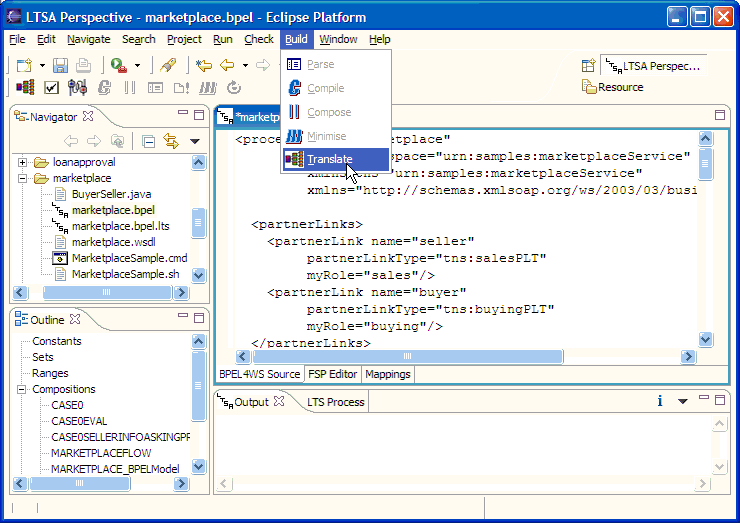Toggle the check property toolbar checkbox
This screenshot has width=740, height=523.
coord(51,88)
